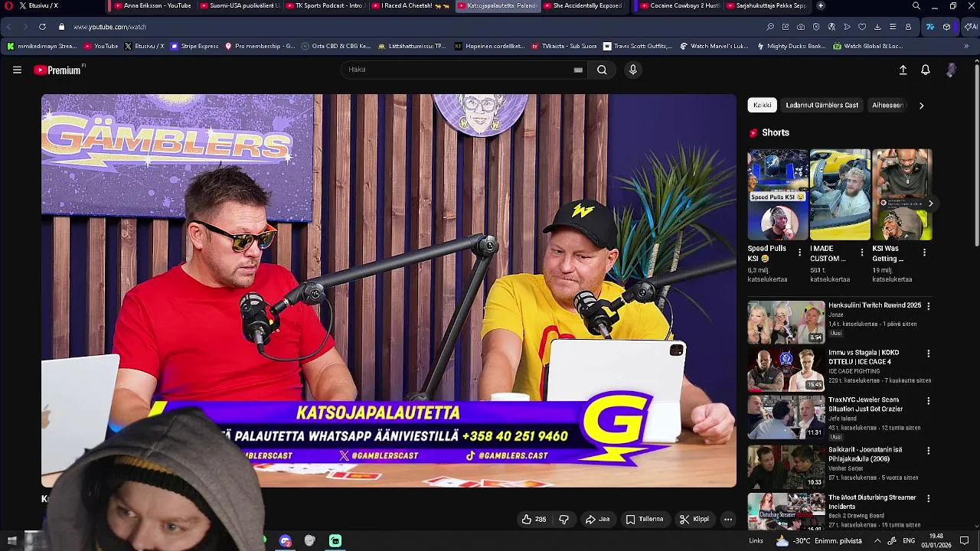
Task: Open TVkaista - Sub Suora bookmark
Action: pos(563,46)
